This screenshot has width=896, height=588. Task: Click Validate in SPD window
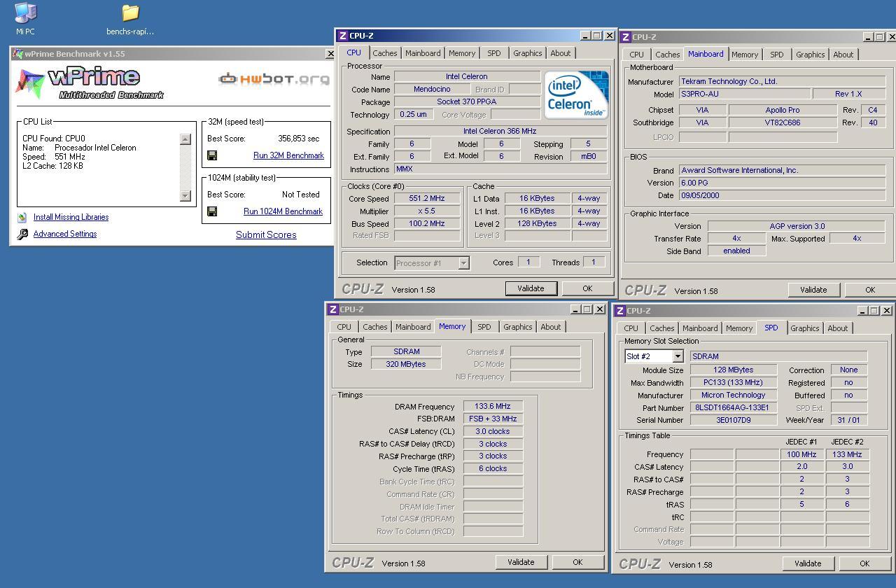point(808,563)
